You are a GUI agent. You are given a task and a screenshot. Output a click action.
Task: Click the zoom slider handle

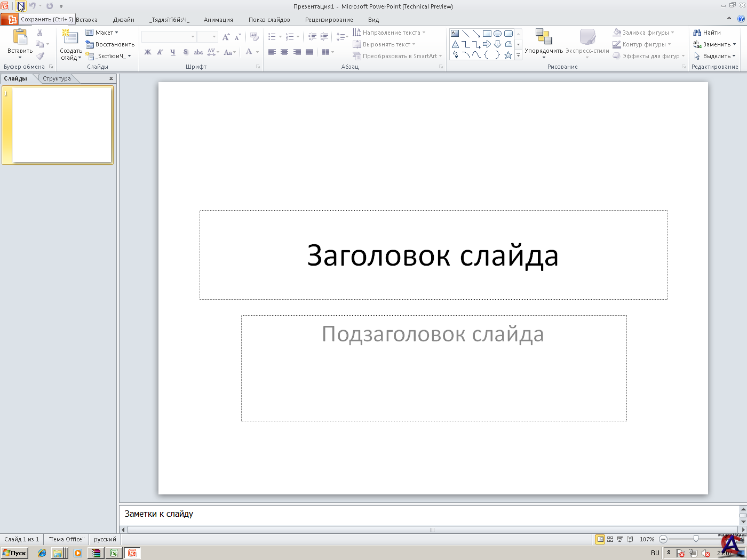[696, 539]
